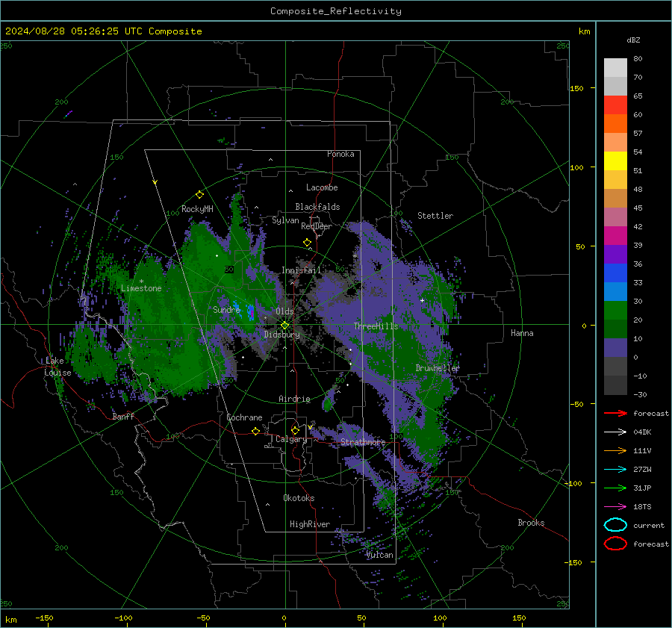
Task: Click the Stettler label
Action: tap(435, 216)
